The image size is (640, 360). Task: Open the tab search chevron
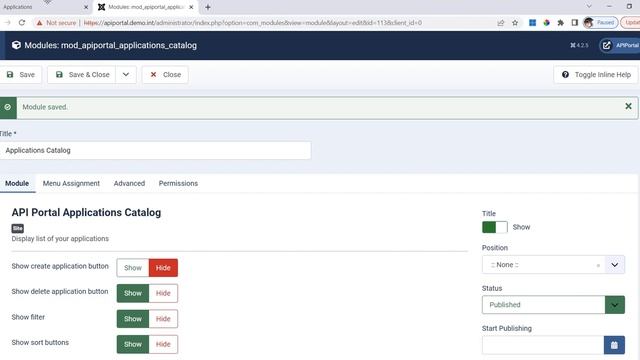(589, 6)
